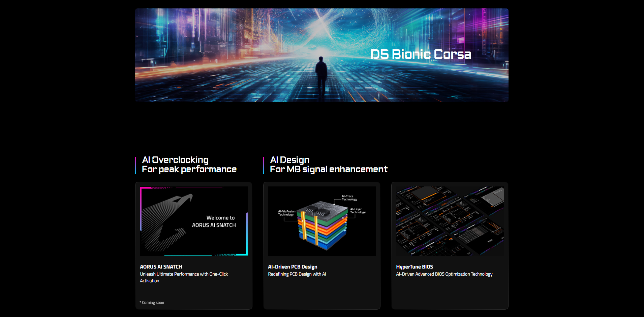This screenshot has width=644, height=317.
Task: Click "Redefining PCB Design with AI" description
Action: coord(297,274)
